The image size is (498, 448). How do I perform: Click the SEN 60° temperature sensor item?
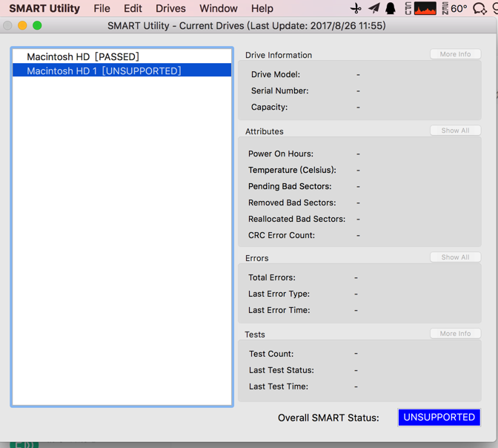coord(454,8)
